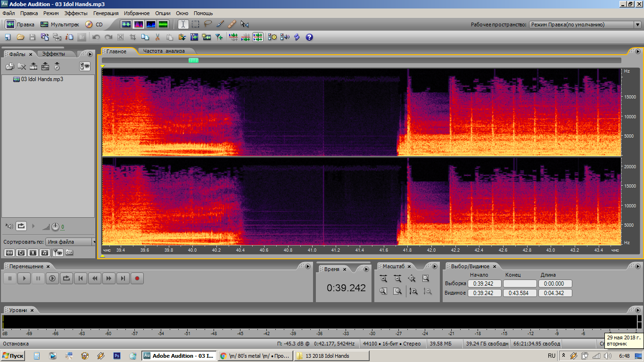The image size is (644, 362).
Task: Select the Marquee Selection tool
Action: click(x=195, y=24)
